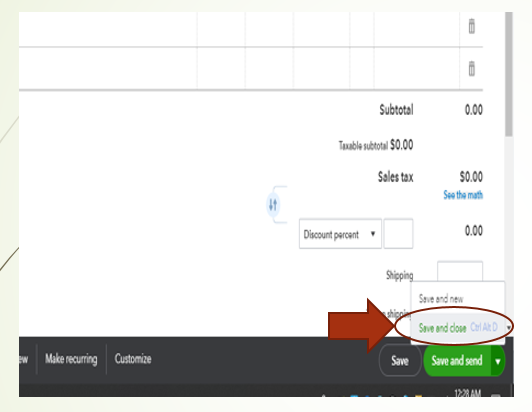The width and height of the screenshot is (532, 412).
Task: Click the taskbar clock showing 12:28 AM
Action: pos(467,393)
